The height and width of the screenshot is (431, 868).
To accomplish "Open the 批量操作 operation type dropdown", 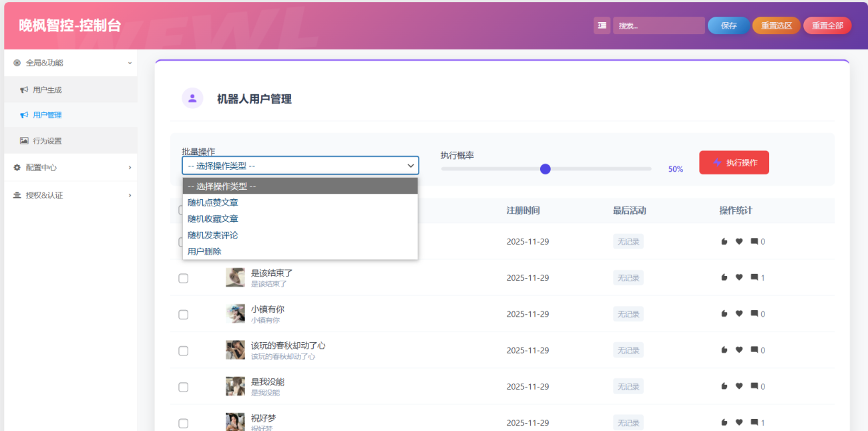I will [x=300, y=165].
